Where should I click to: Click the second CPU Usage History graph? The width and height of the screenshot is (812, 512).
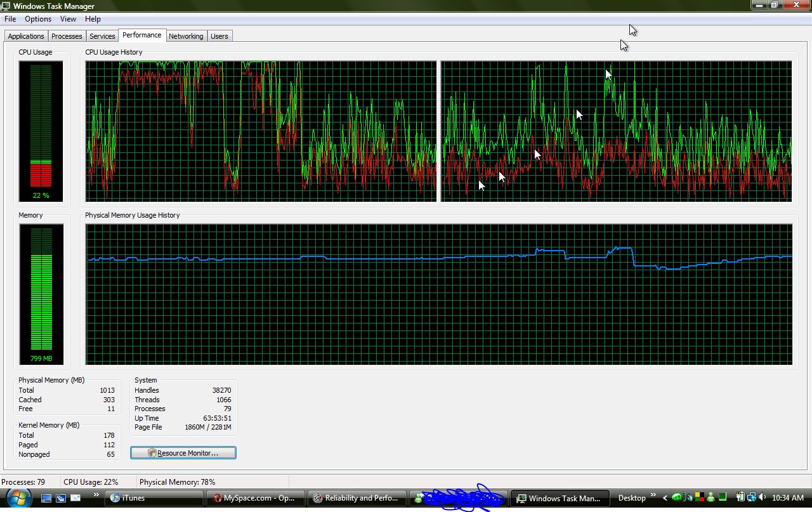click(616, 131)
